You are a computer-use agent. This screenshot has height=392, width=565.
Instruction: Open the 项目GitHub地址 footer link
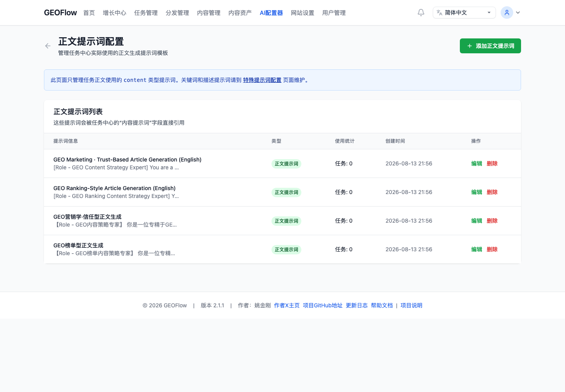click(323, 305)
